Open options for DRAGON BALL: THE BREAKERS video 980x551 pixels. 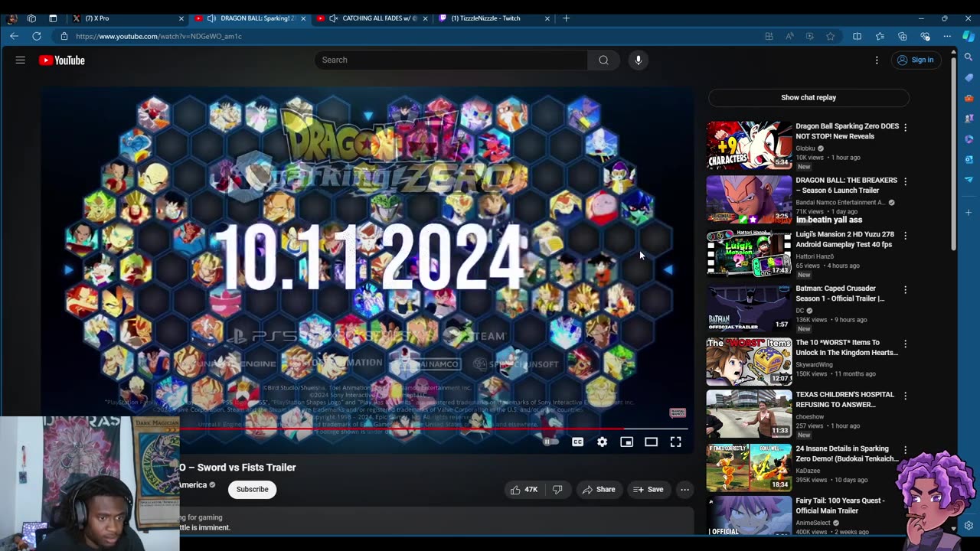(906, 181)
